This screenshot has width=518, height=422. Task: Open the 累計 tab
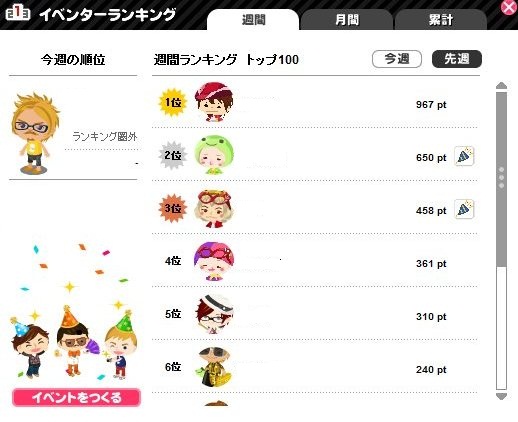[441, 20]
